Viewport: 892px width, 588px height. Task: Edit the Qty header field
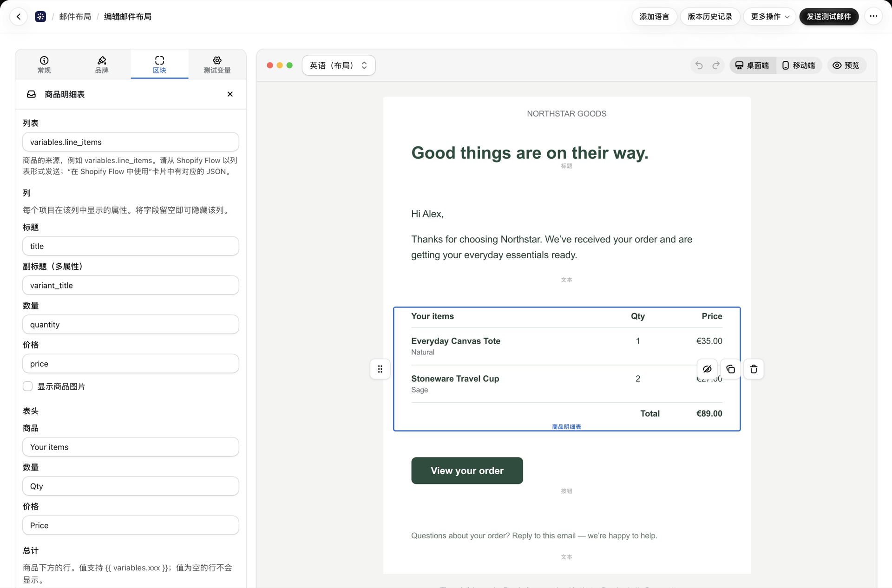[x=131, y=486]
